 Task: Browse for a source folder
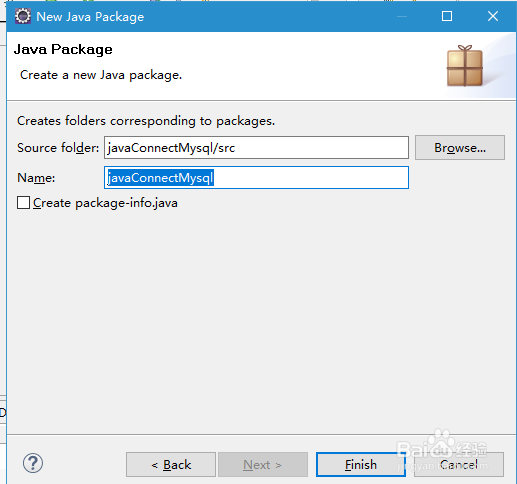[460, 147]
